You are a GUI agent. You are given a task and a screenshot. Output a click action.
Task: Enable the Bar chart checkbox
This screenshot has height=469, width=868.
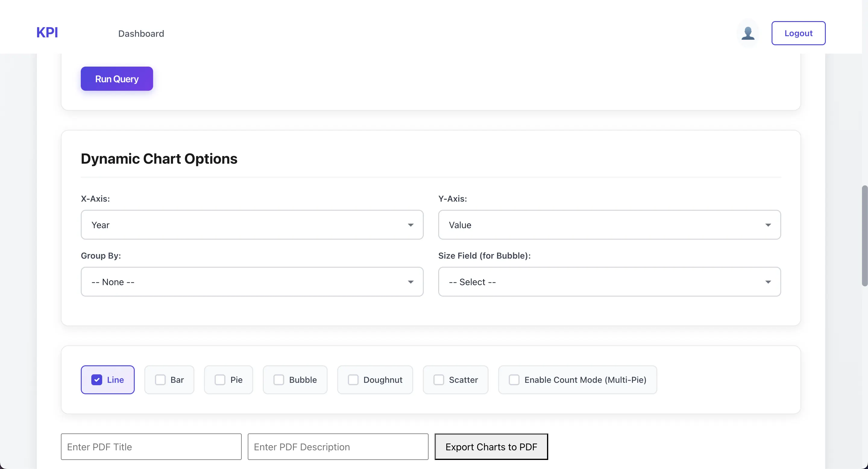coord(160,380)
